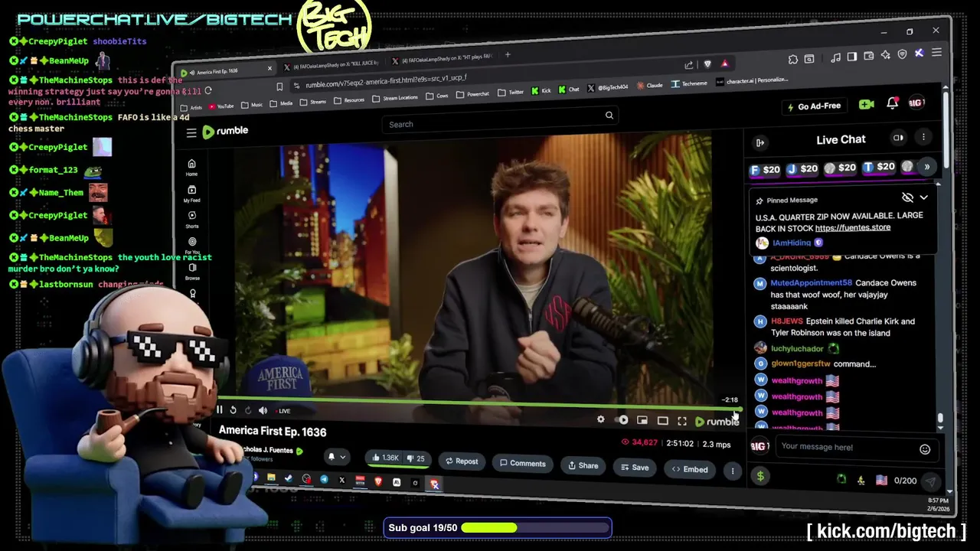Toggle channel notification bell under the title
980x551 pixels.
click(332, 456)
